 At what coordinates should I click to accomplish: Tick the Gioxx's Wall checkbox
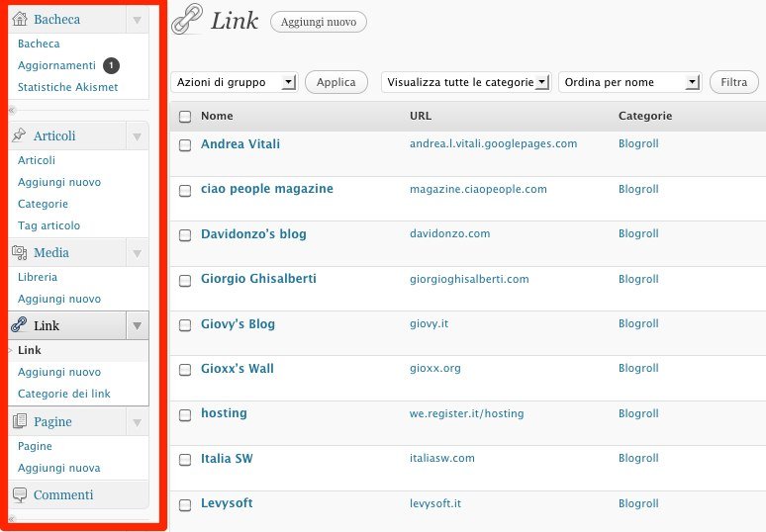(185, 370)
